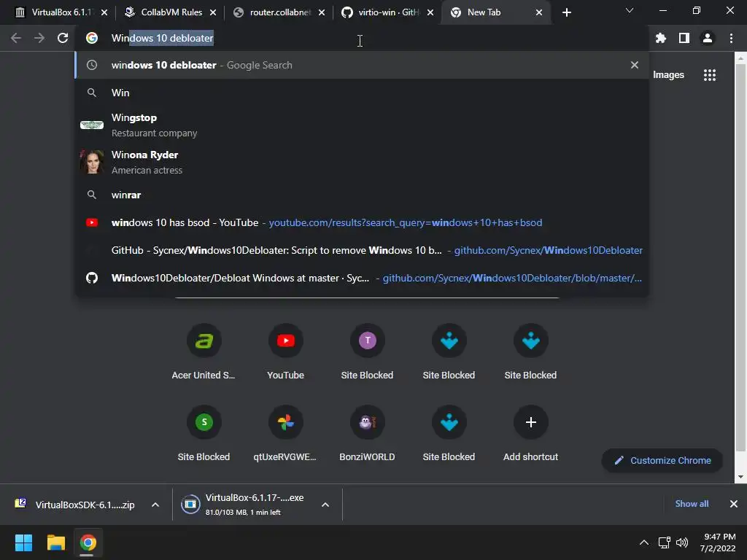Click the address bar text field
Viewport: 747px width, 560px height.
[362, 38]
